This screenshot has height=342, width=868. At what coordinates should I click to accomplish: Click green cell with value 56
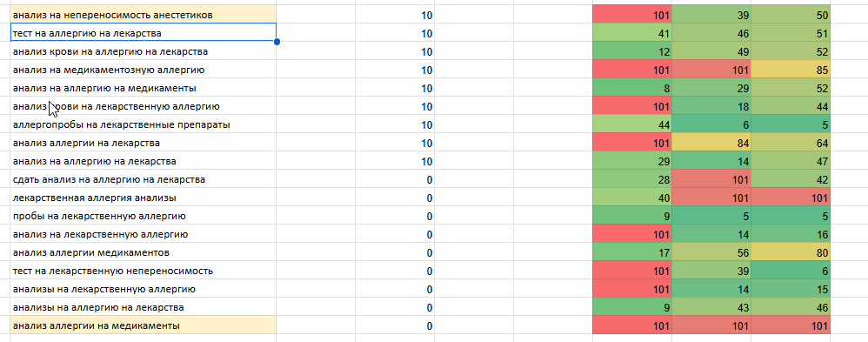point(711,252)
